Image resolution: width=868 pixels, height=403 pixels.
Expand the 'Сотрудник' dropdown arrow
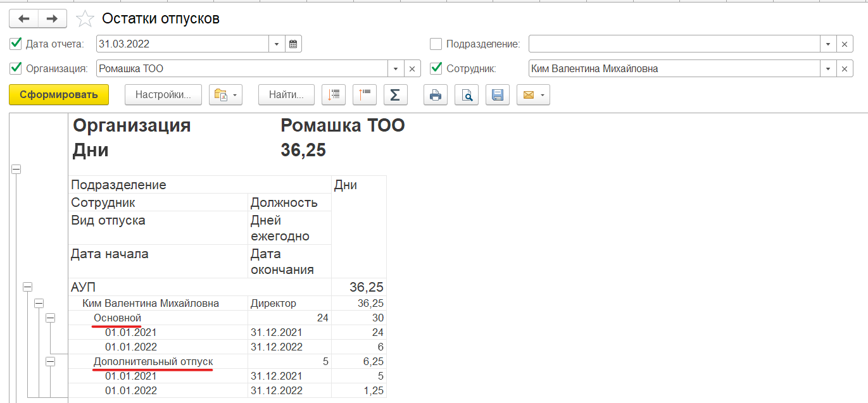pos(828,68)
